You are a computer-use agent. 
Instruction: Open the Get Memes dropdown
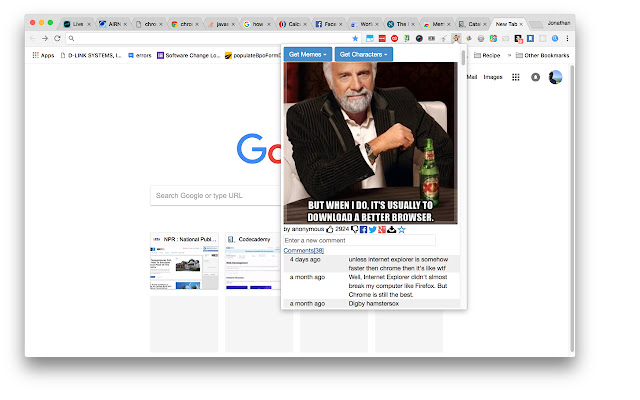coord(308,54)
